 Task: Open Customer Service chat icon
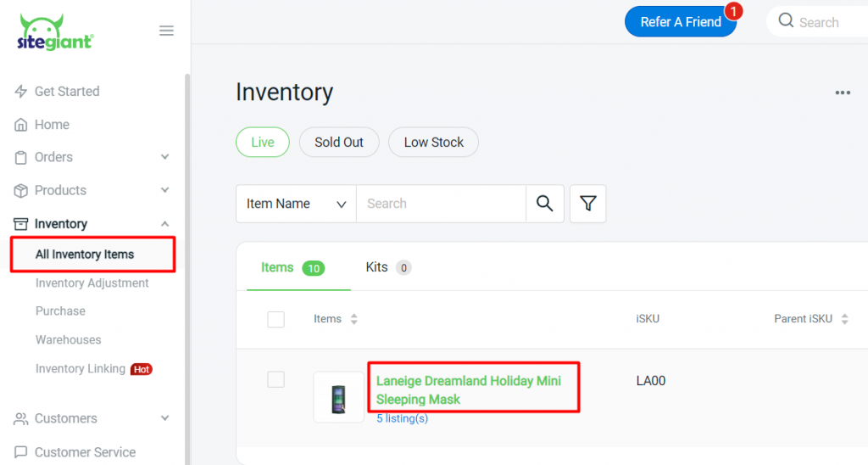click(x=21, y=452)
